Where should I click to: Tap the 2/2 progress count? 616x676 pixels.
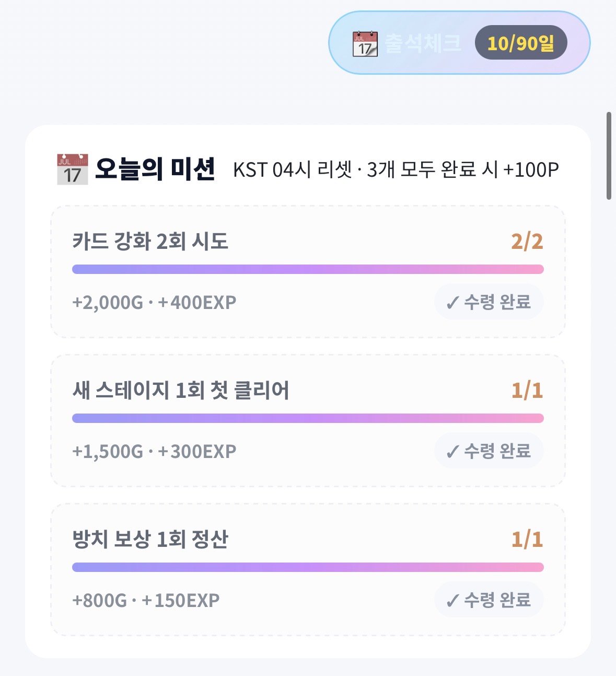[x=527, y=242]
